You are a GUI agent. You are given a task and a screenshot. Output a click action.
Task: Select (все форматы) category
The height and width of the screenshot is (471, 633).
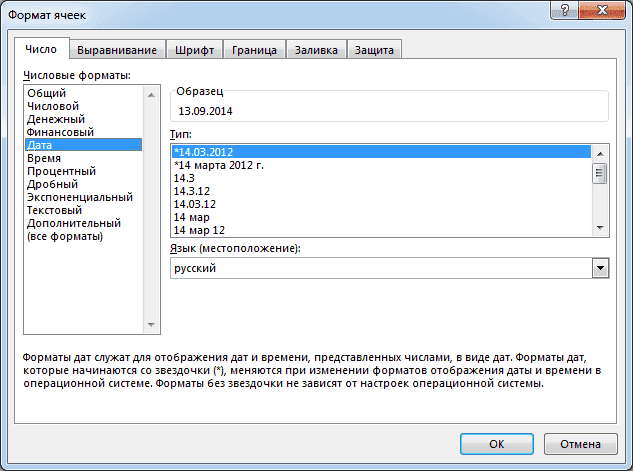click(65, 236)
